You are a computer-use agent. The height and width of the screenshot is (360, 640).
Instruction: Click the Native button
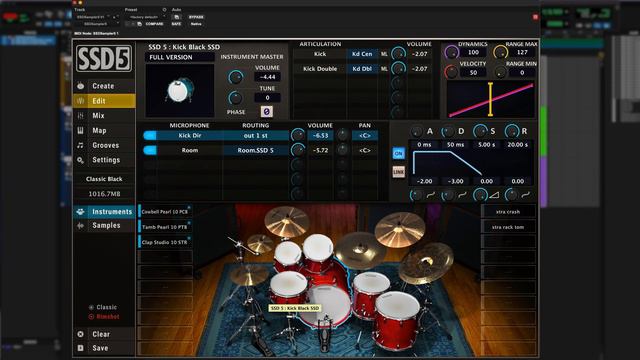coord(196,24)
